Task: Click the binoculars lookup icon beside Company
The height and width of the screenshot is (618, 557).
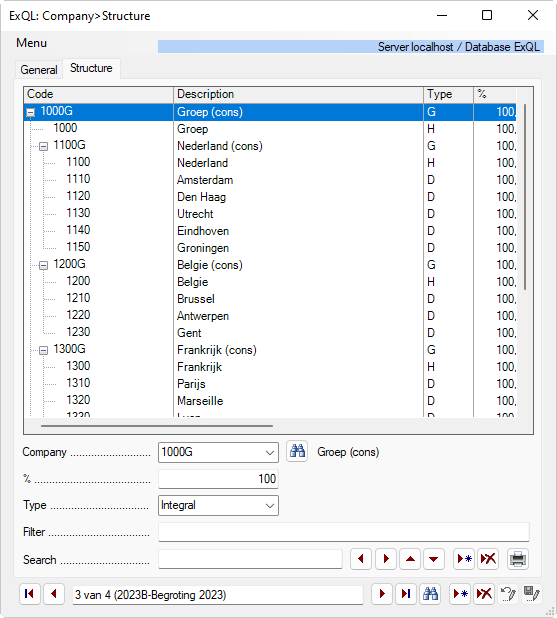Action: [297, 452]
